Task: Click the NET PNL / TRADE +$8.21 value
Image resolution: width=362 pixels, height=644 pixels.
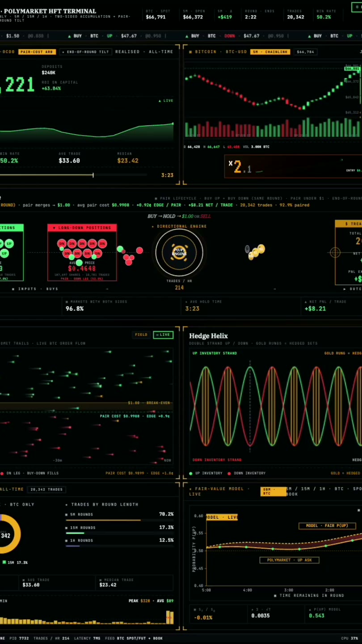Action: coord(315,309)
